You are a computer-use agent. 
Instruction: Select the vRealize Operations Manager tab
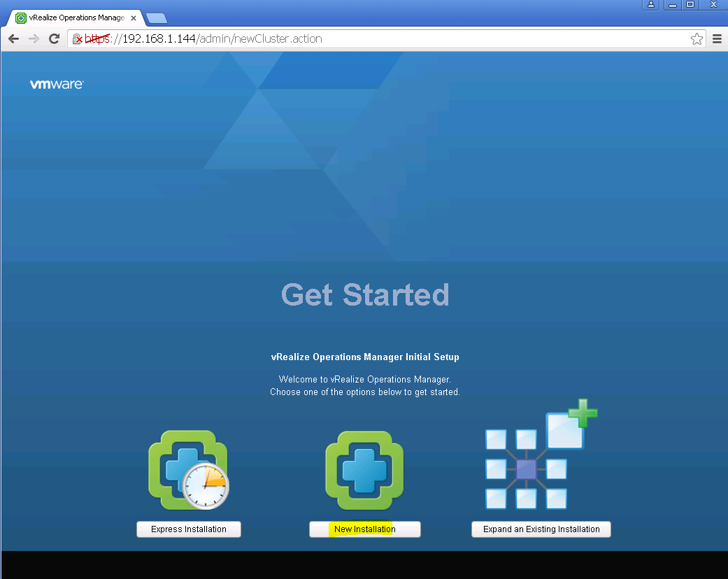pos(77,17)
